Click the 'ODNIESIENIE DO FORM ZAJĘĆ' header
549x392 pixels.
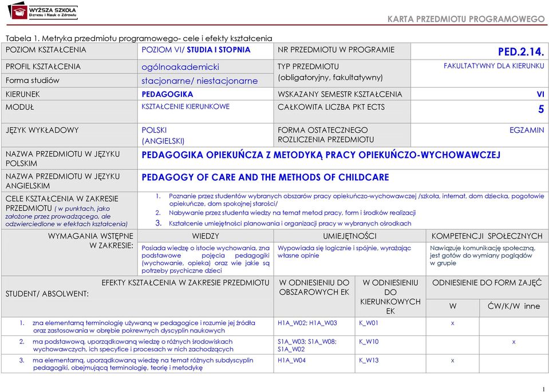pyautogui.click(x=487, y=283)
